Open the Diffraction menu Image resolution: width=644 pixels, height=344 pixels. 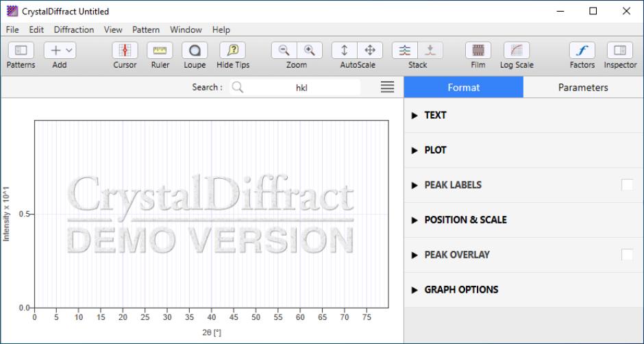coord(74,29)
